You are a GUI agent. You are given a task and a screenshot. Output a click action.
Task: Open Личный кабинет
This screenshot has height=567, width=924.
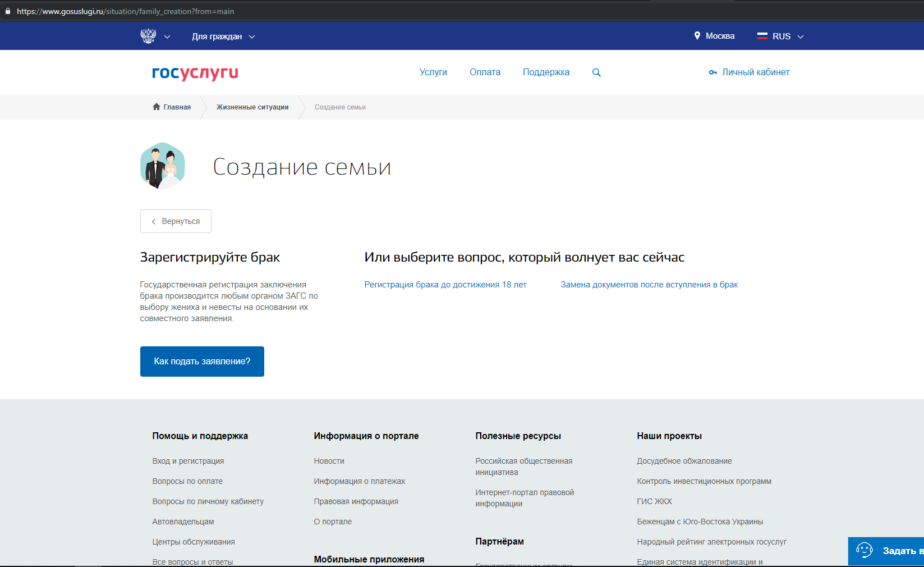click(756, 72)
